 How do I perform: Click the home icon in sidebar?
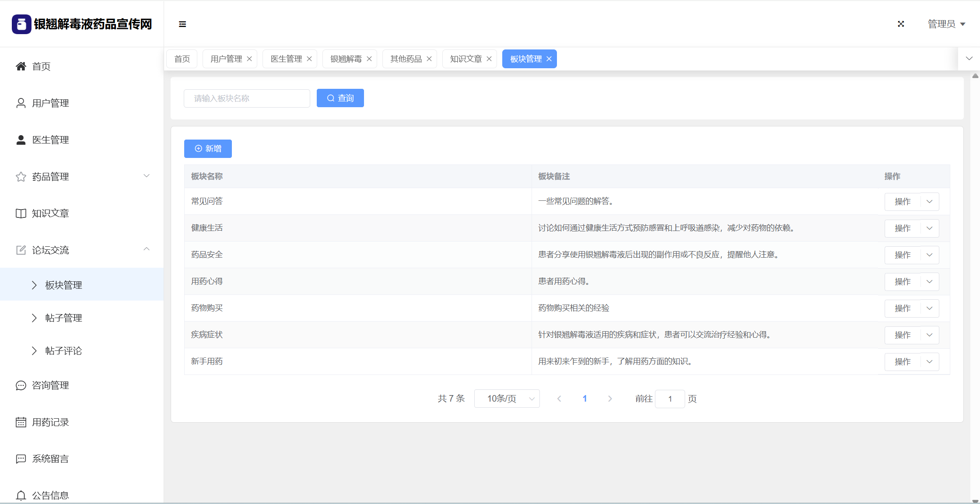click(21, 66)
